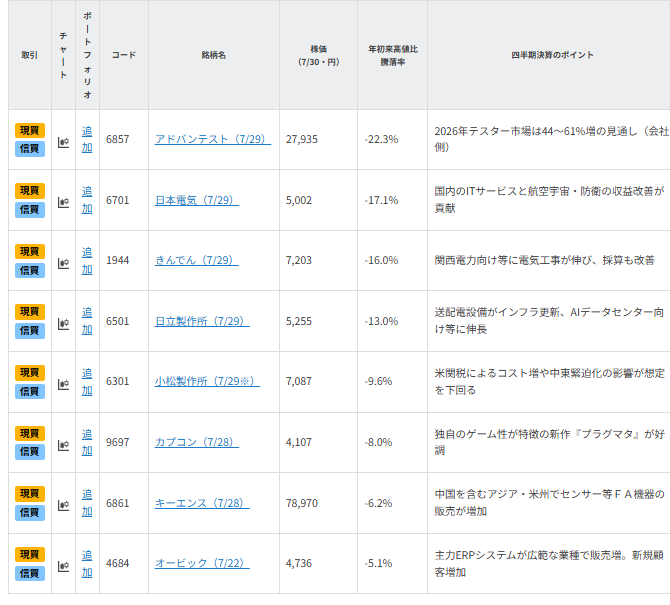Viewport: 670px width, 605px height.
Task: Open オービック（7/22） stock link
Action: coord(202,564)
